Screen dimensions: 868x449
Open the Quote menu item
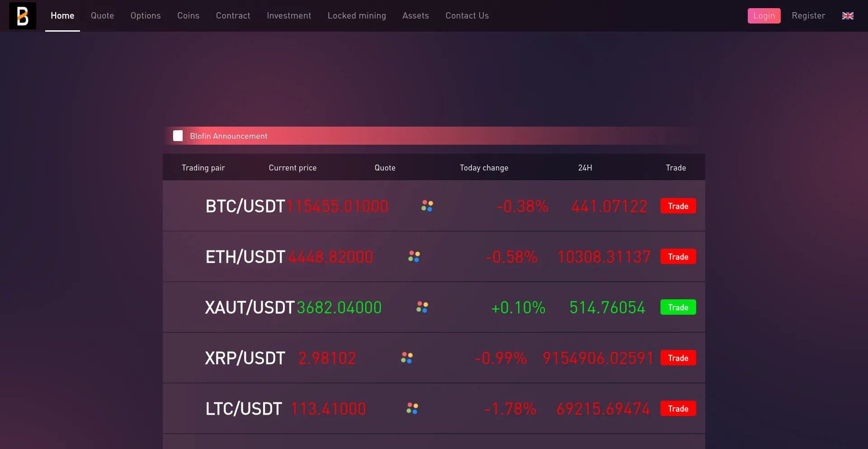pos(102,16)
